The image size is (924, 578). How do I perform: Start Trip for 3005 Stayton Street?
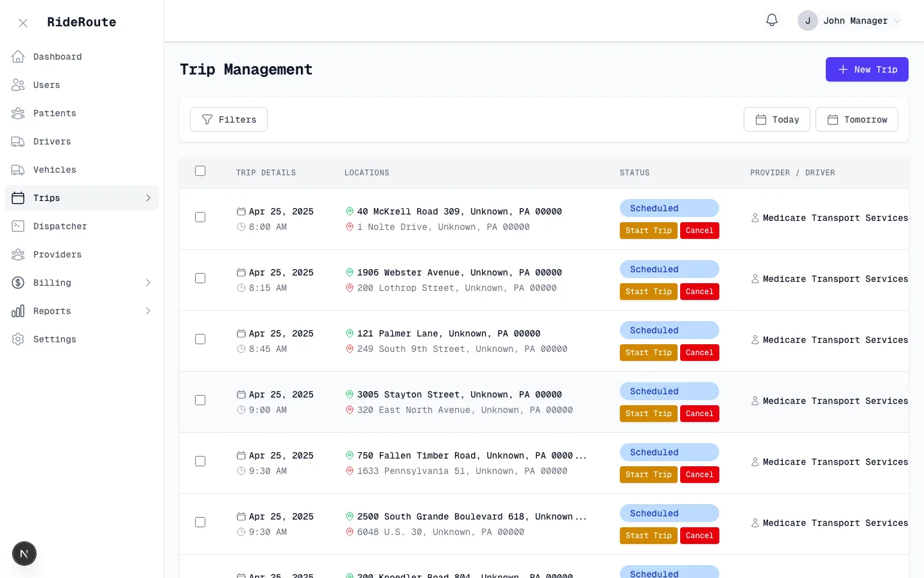pos(649,414)
